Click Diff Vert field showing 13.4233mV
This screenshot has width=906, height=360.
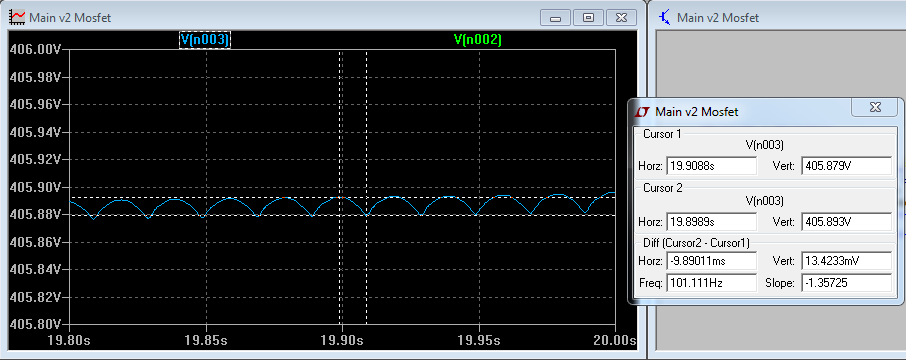click(x=846, y=261)
